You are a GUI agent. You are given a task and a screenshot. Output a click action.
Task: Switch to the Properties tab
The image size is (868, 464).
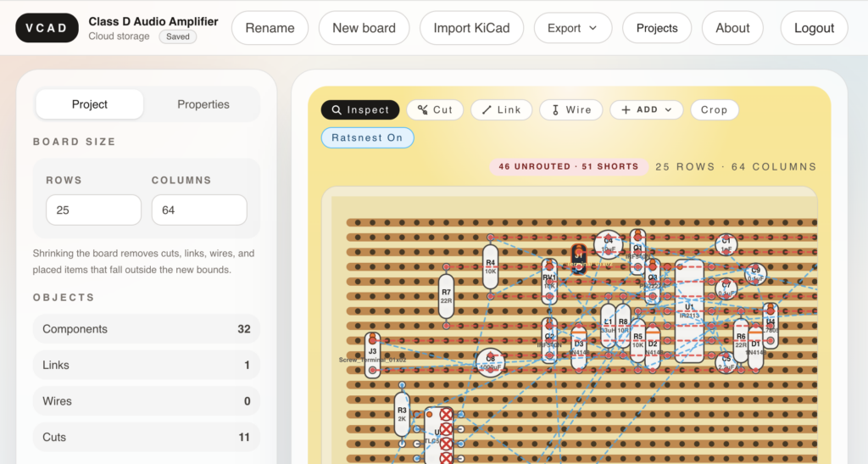pyautogui.click(x=203, y=104)
